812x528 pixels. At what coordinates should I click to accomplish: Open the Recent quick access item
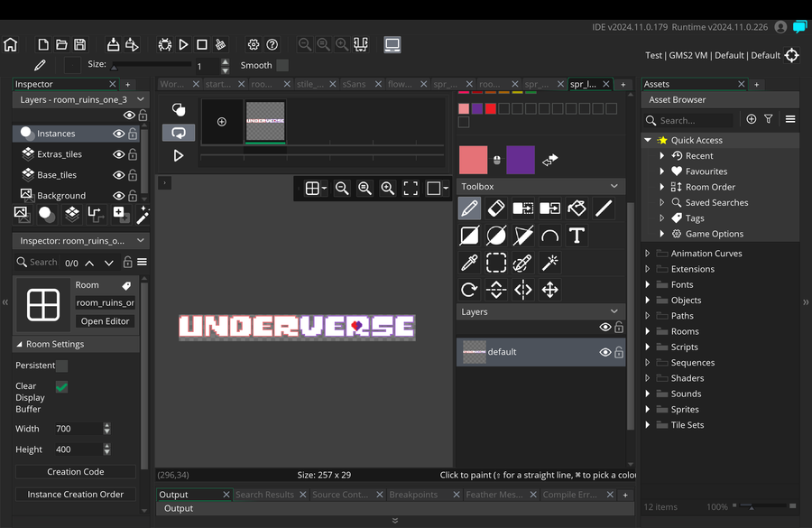click(x=699, y=156)
